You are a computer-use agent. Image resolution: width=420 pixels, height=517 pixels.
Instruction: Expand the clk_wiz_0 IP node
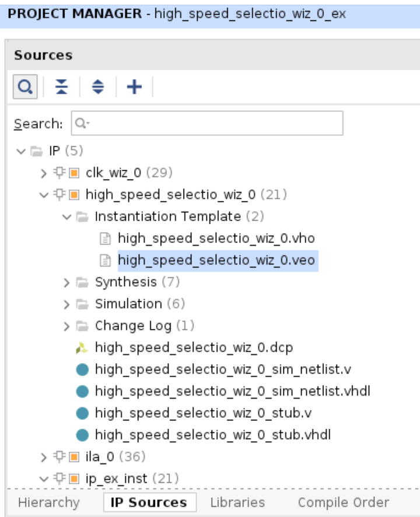(43, 173)
